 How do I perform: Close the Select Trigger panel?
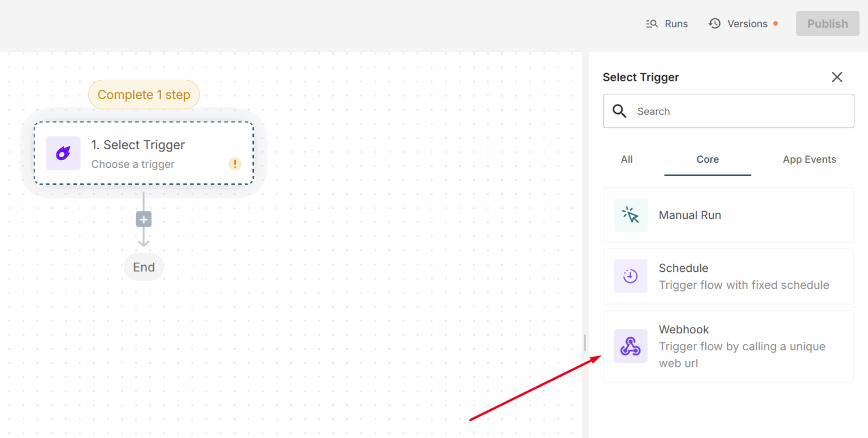click(837, 77)
